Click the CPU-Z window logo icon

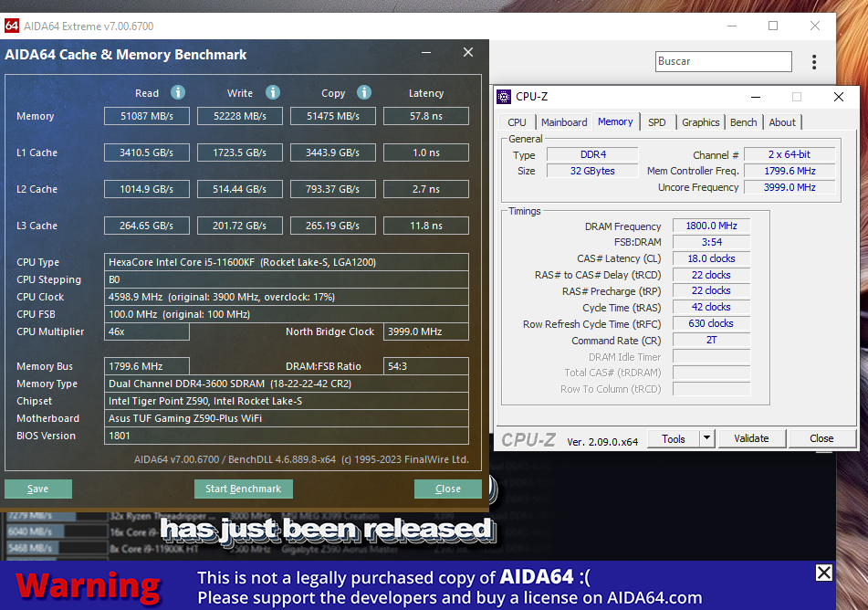504,97
